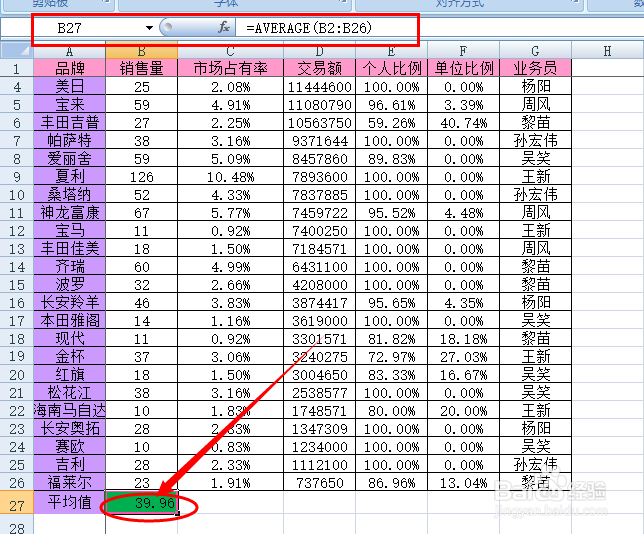Select column A header
This screenshot has width=644, height=534.
pos(69,51)
